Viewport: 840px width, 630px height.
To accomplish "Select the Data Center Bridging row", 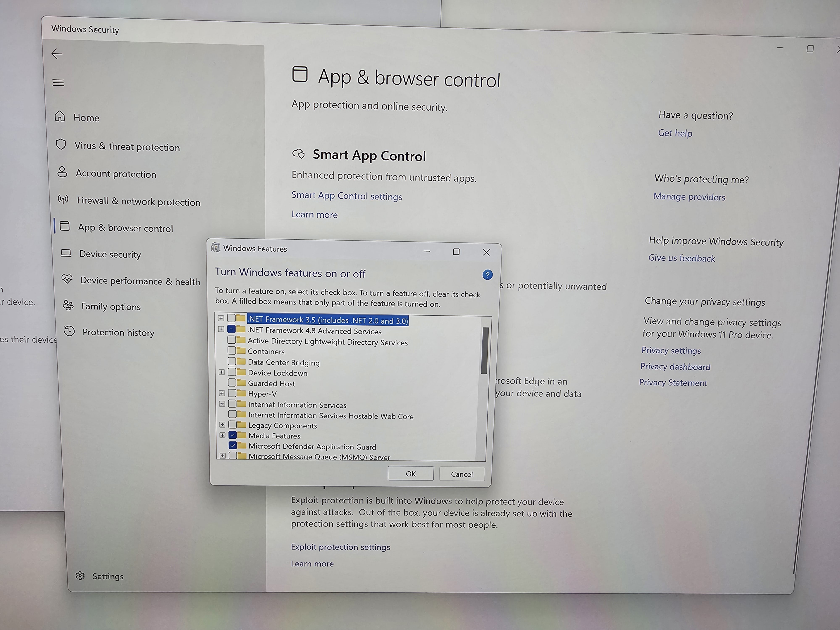I will (284, 362).
